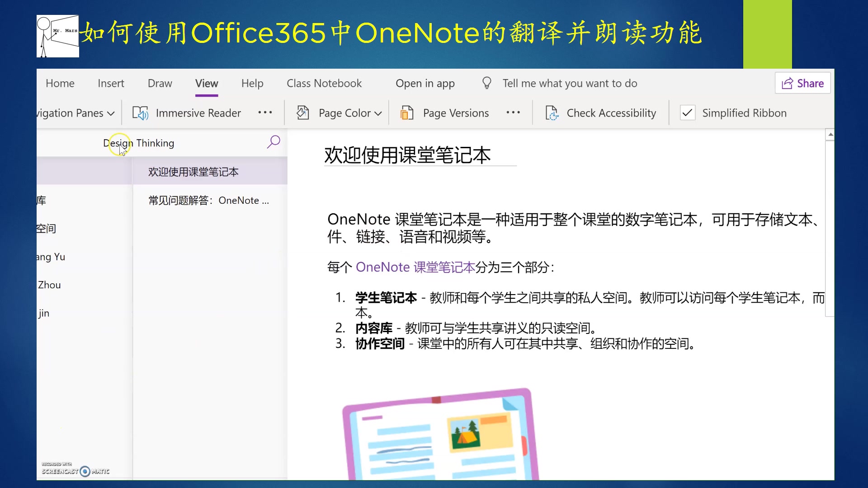Click the lightbulb next to Tell me

coord(486,83)
